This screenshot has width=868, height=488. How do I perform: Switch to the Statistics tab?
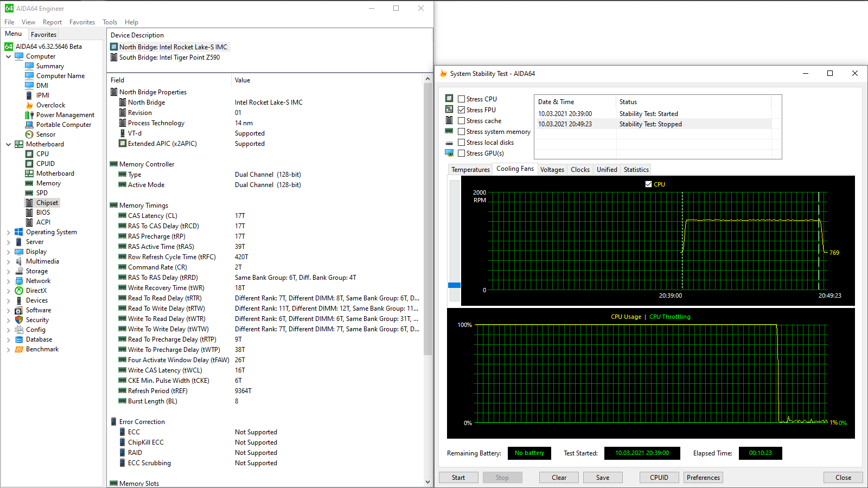(636, 170)
